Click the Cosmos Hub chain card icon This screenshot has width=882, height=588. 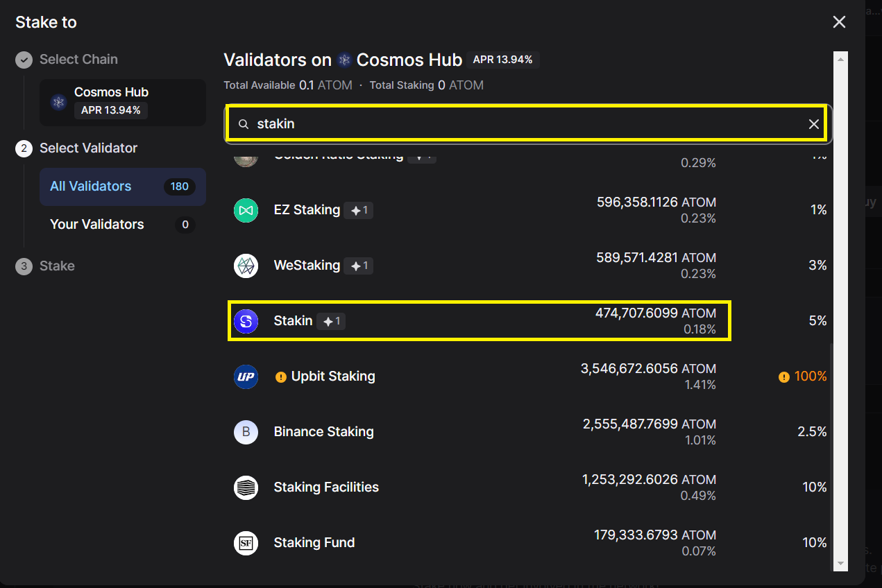pyautogui.click(x=58, y=102)
